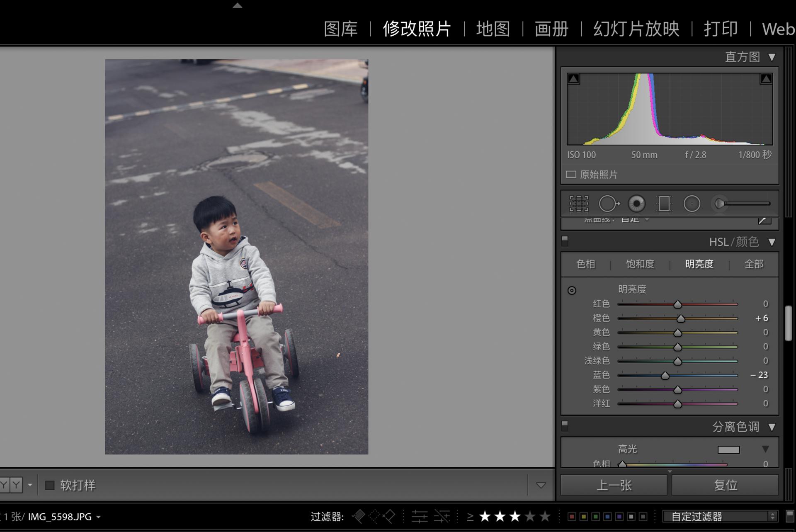This screenshot has width=796, height=532.
Task: Select the Radial Filter tool
Action: pyautogui.click(x=692, y=204)
